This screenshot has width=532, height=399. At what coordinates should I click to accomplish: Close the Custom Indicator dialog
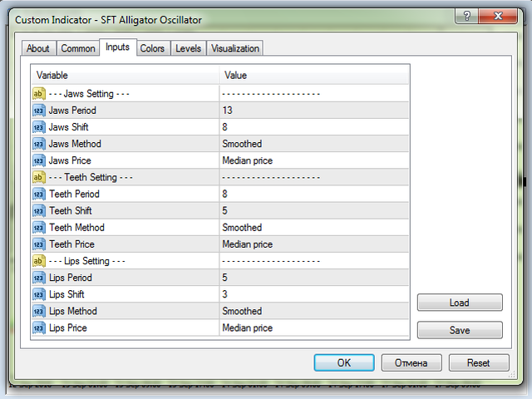click(498, 16)
